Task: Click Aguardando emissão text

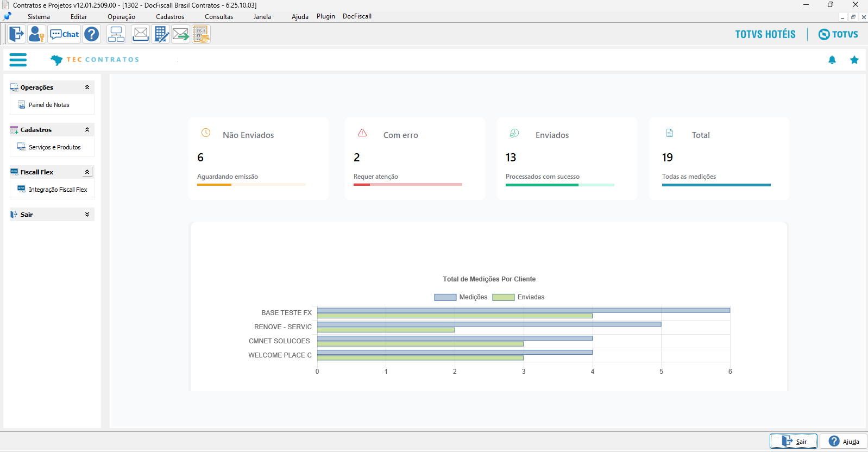Action: tap(228, 177)
